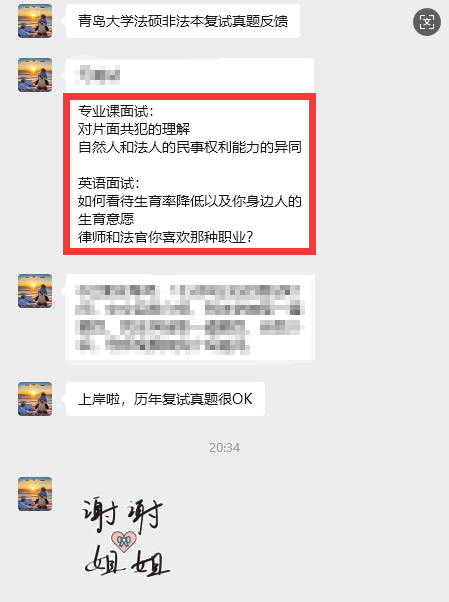Open the 谢谢姐姐 handwritten sticker
This screenshot has width=449, height=602.
pos(126,537)
